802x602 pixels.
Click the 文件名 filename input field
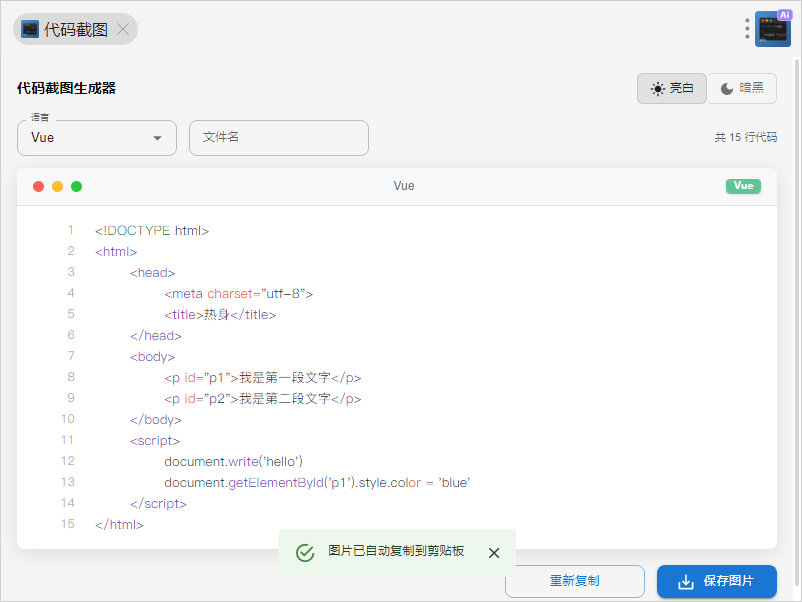coord(278,138)
